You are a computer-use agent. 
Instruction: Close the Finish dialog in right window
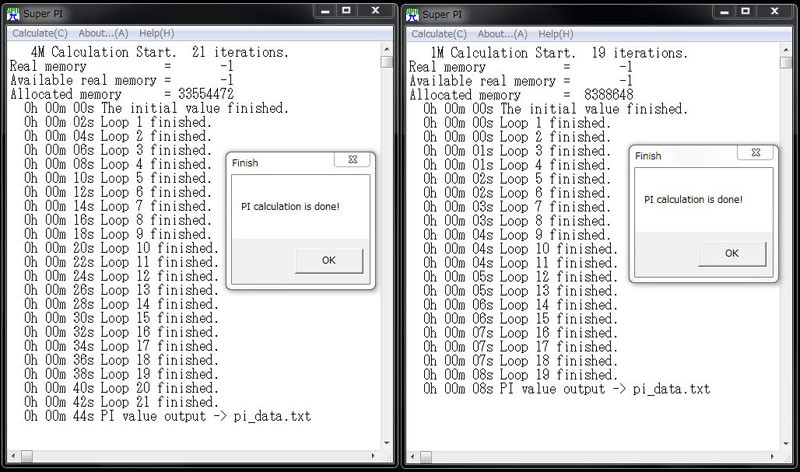756,152
